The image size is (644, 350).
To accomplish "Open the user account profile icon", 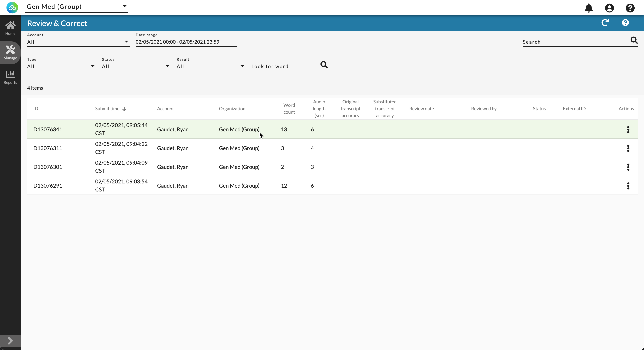I will tap(609, 8).
